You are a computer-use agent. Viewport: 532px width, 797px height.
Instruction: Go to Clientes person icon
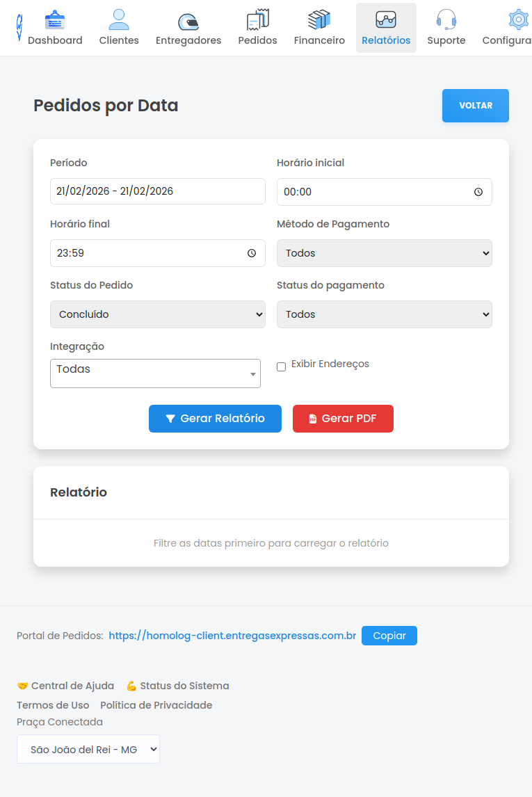(x=119, y=20)
